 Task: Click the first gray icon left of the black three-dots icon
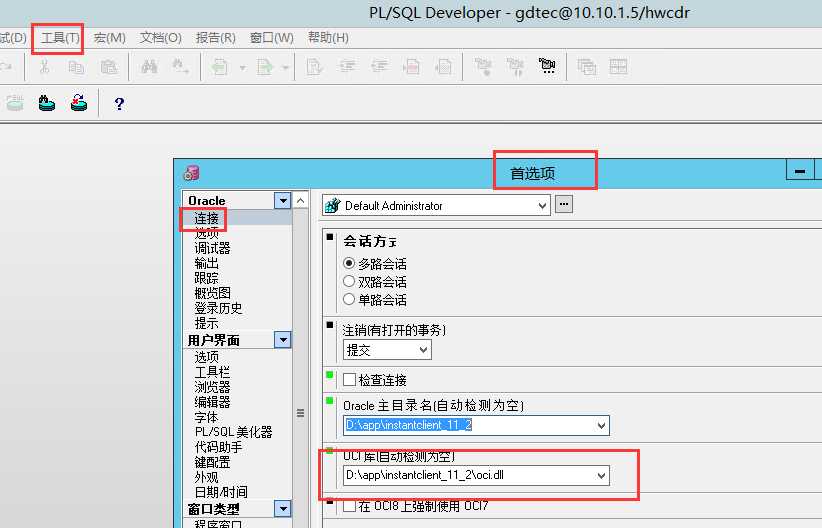click(x=515, y=67)
